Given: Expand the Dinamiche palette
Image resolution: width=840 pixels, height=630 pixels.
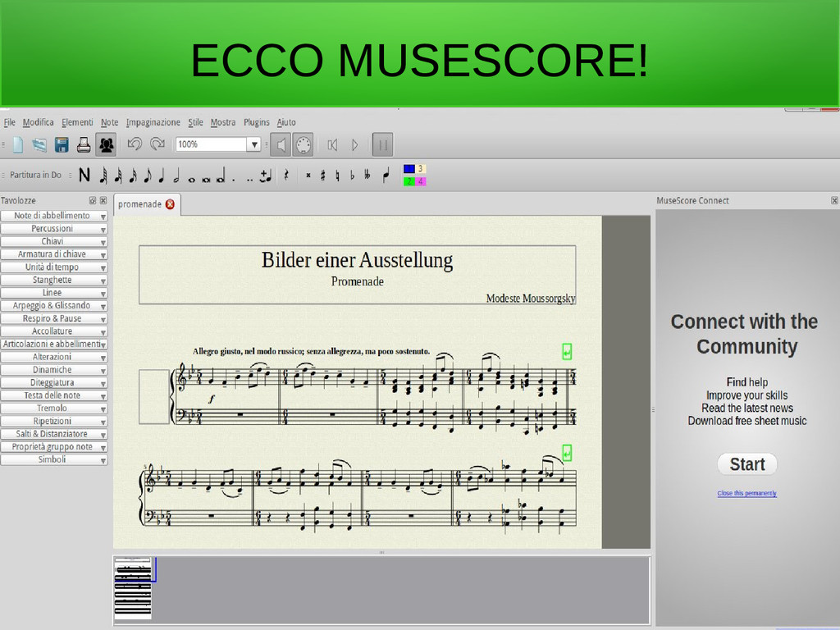Looking at the screenshot, I should tap(53, 370).
